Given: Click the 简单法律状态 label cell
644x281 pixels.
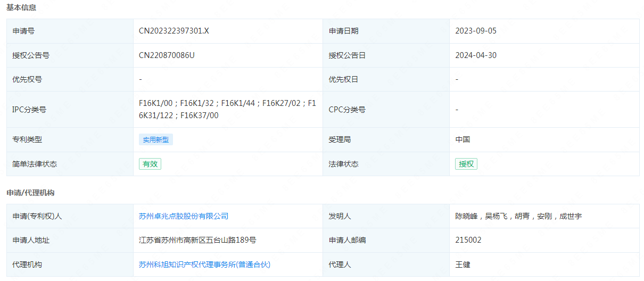Looking at the screenshot, I should [x=70, y=164].
